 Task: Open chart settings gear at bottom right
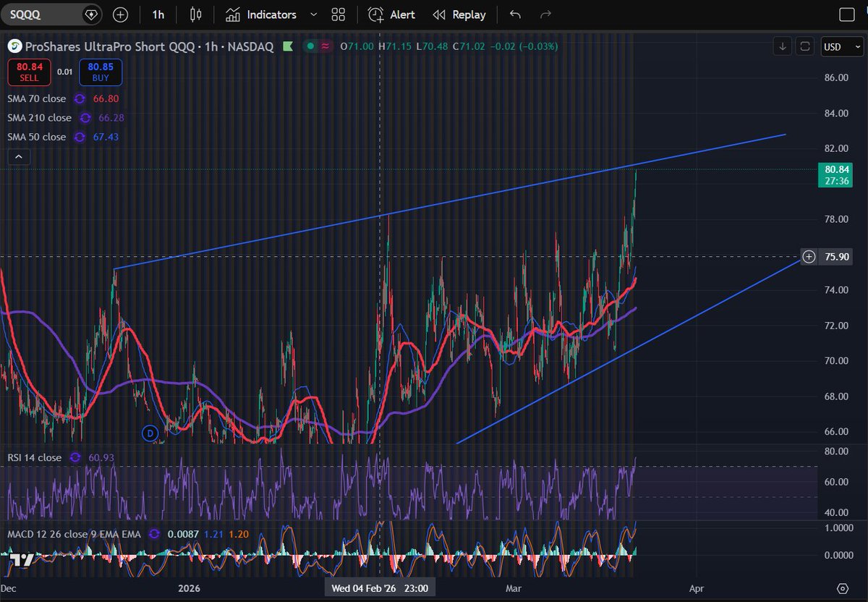point(842,588)
